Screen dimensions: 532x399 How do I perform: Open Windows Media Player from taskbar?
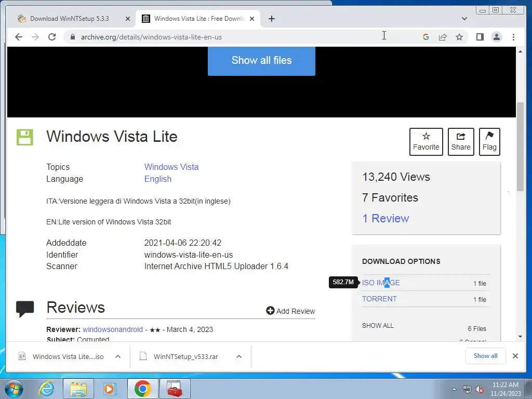click(110, 389)
